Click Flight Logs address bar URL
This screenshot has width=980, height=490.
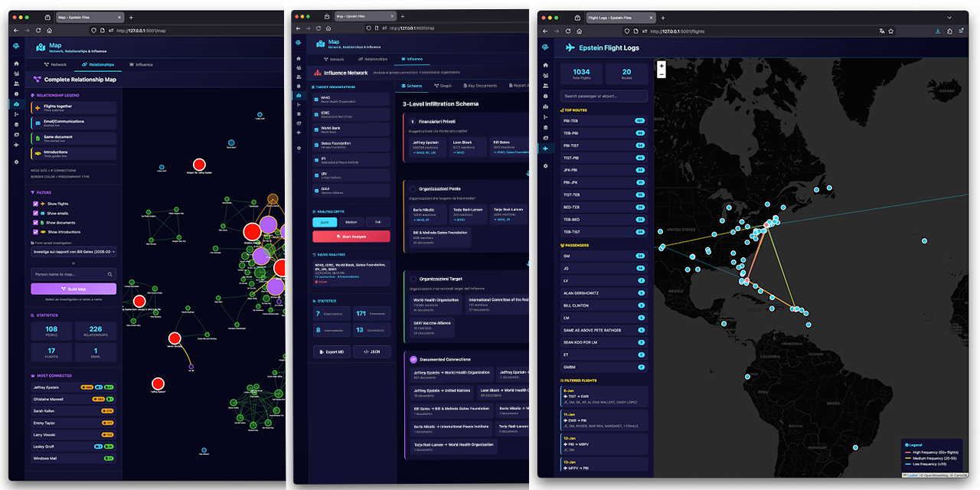pyautogui.click(x=678, y=31)
